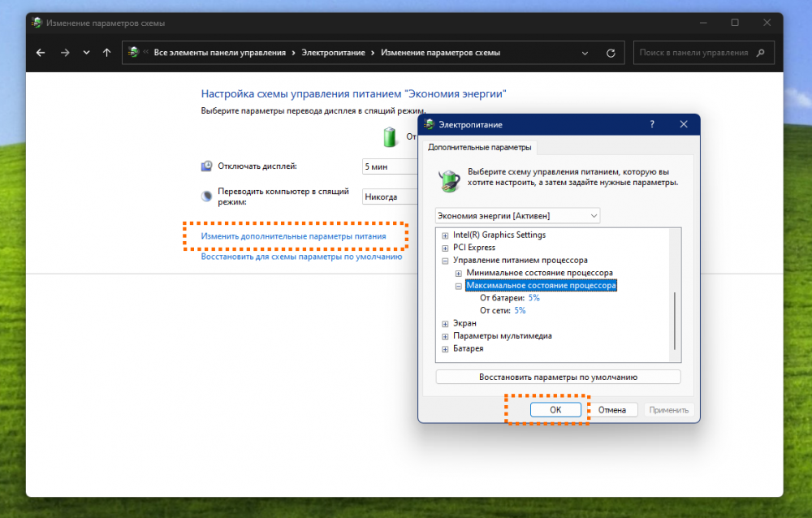Click "От сети" 5% value
Viewport: 812px width, 518px height.
click(520, 311)
